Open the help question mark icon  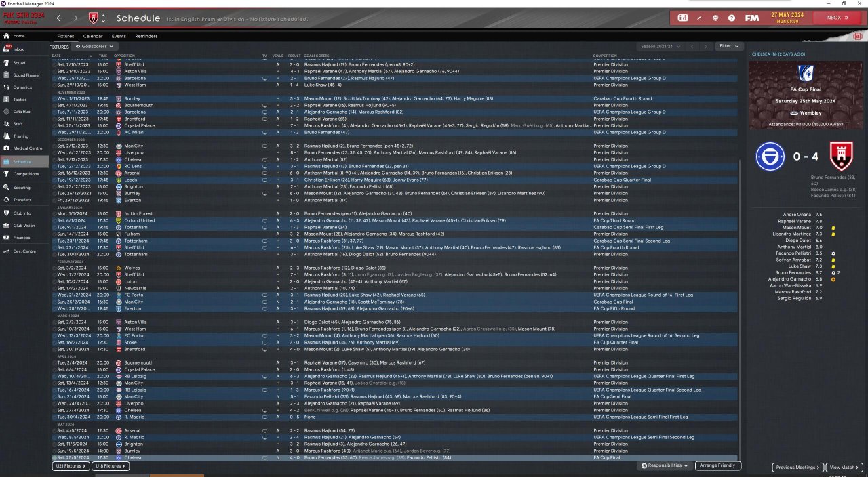click(732, 18)
